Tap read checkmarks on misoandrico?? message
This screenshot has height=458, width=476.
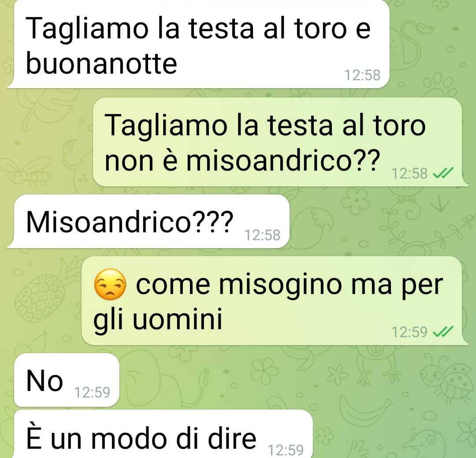[443, 173]
